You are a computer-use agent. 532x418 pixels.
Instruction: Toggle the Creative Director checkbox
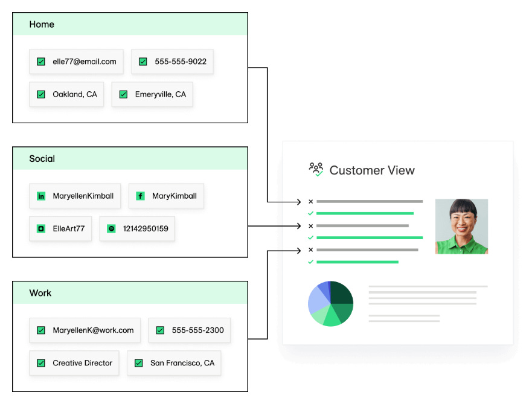tap(41, 363)
